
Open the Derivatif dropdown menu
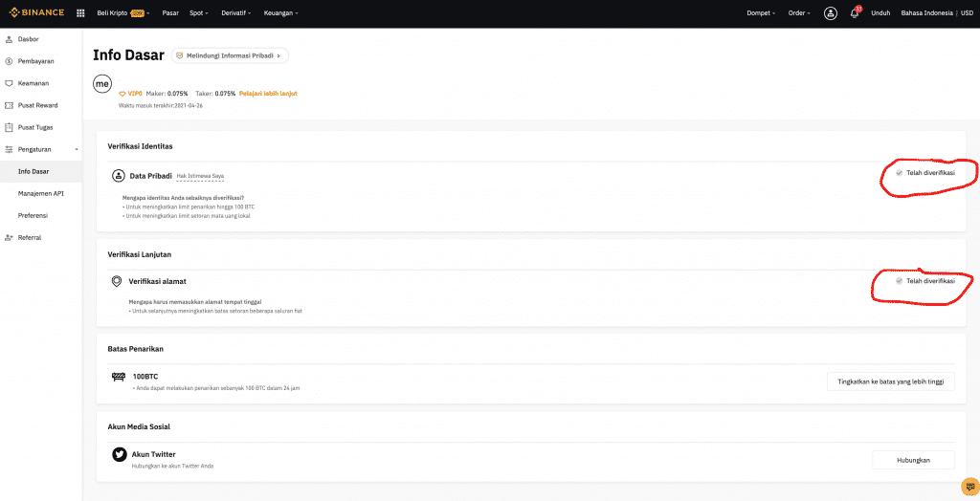click(234, 13)
